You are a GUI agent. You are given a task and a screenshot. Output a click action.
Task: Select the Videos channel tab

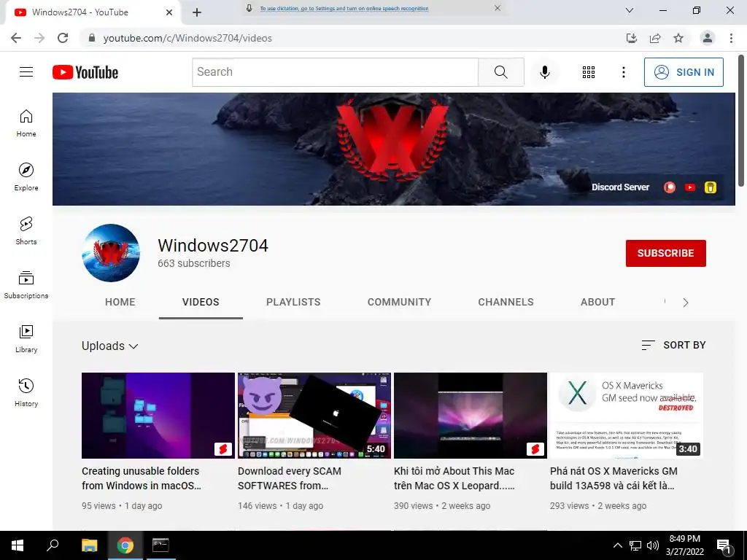(201, 303)
